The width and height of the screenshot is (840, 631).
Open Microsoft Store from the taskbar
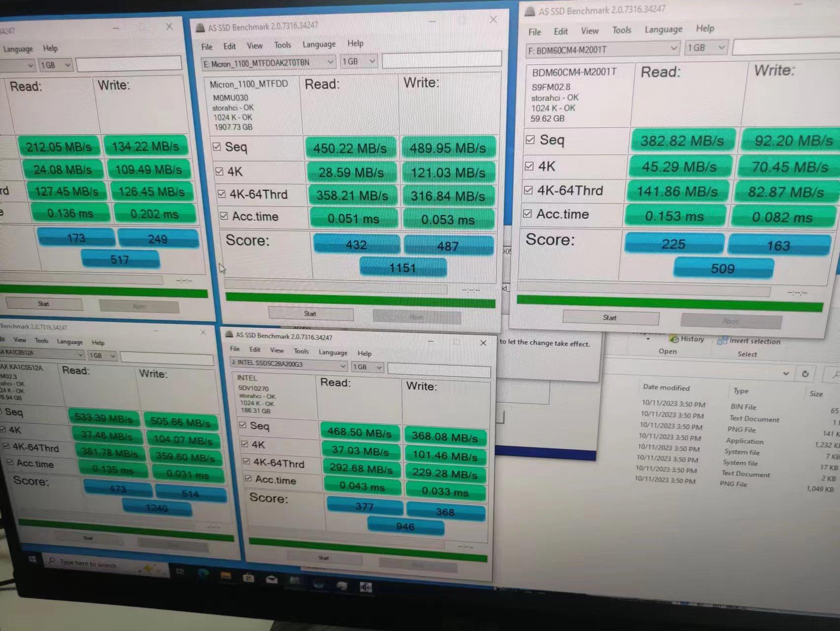pos(248,578)
